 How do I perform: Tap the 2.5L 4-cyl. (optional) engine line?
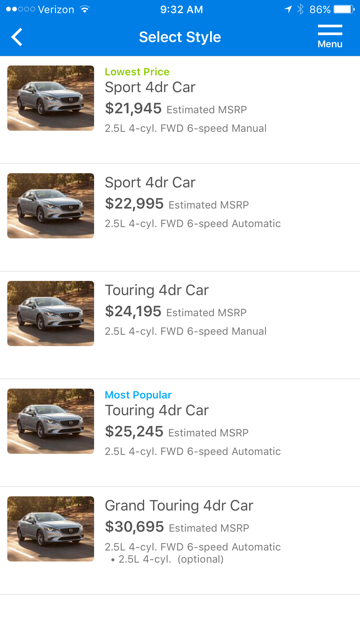coord(167,559)
